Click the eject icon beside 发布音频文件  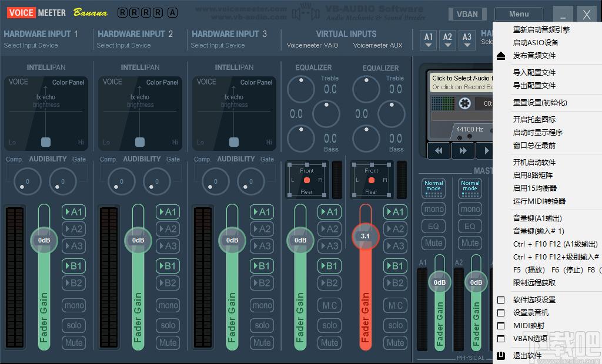pyautogui.click(x=501, y=56)
